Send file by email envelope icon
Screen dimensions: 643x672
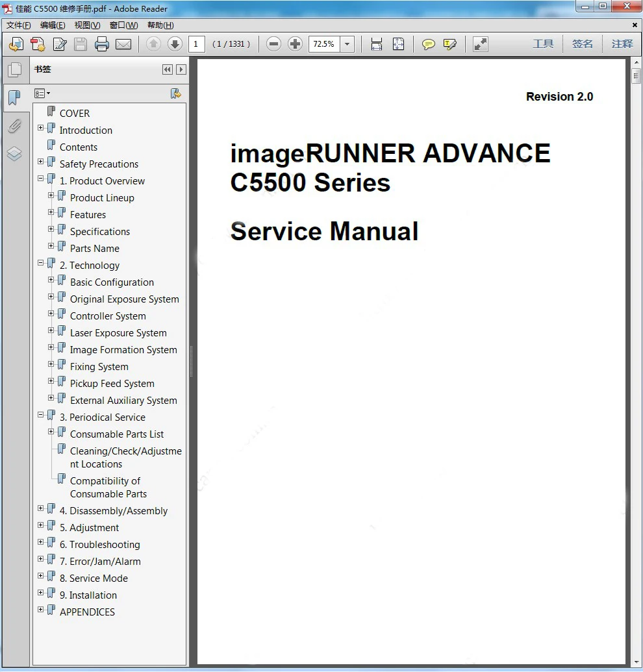(123, 44)
